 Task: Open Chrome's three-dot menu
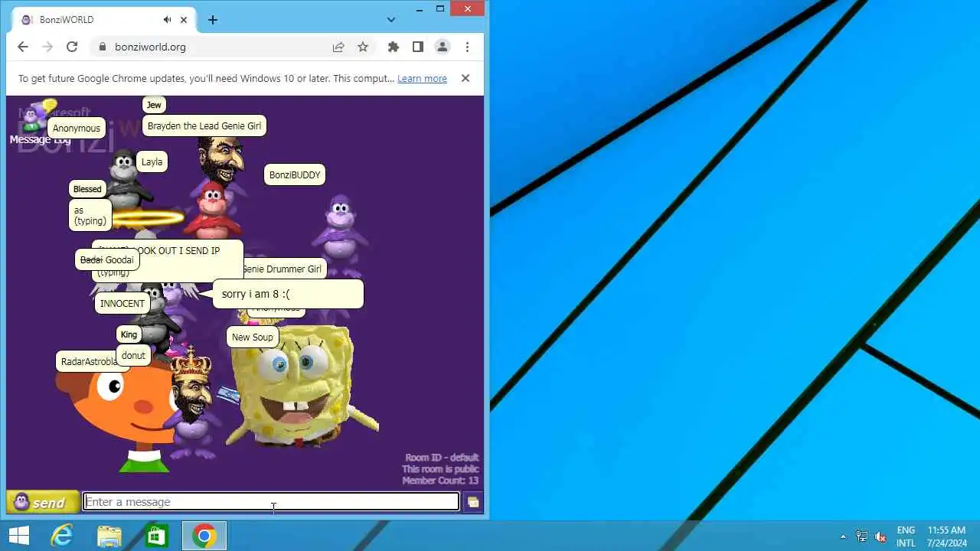[467, 47]
